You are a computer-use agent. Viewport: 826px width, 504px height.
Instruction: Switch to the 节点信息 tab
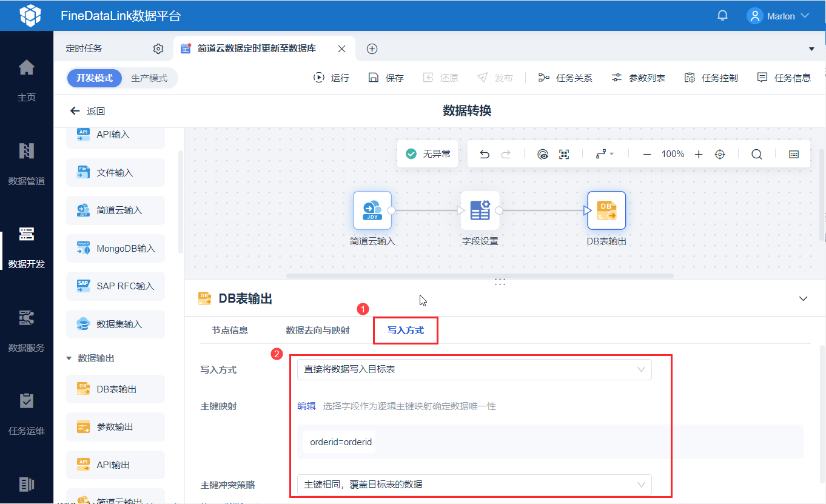[x=230, y=331]
